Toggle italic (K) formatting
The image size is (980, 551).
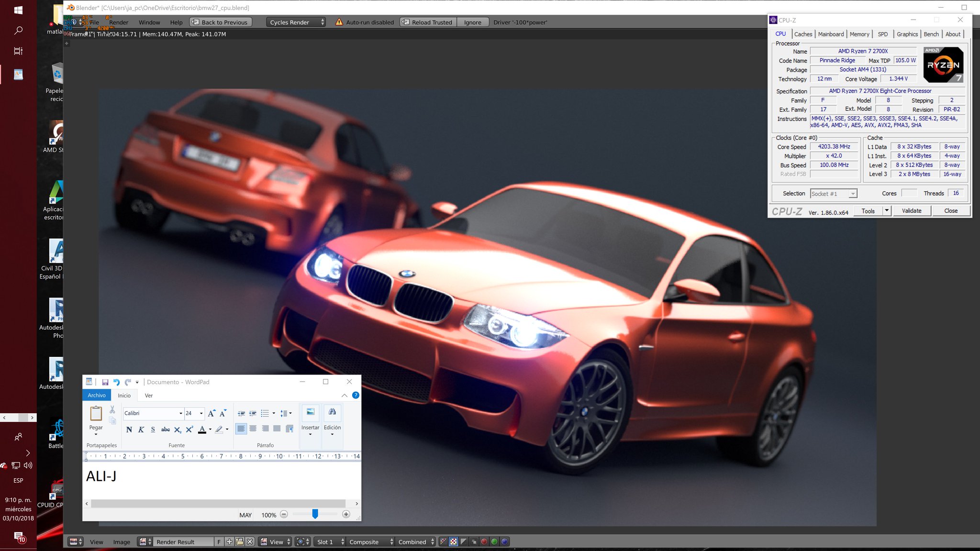coord(141,430)
